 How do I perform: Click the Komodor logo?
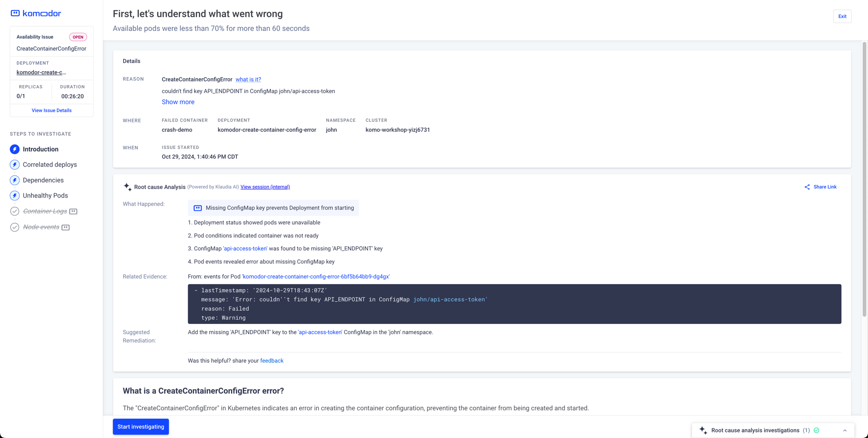36,14
